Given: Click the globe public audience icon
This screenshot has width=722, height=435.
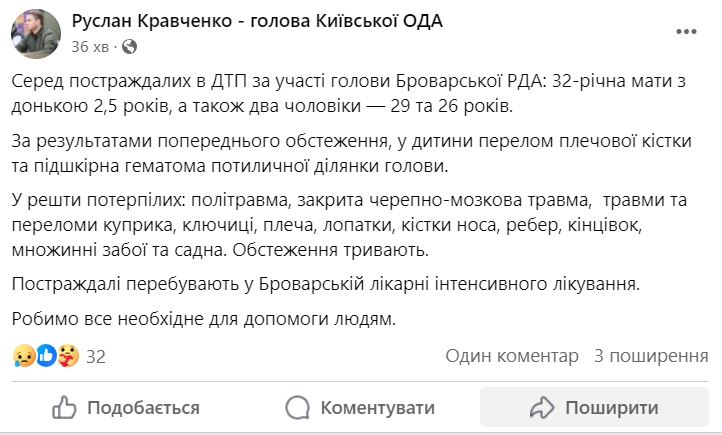Looking at the screenshot, I should pyautogui.click(x=129, y=46).
